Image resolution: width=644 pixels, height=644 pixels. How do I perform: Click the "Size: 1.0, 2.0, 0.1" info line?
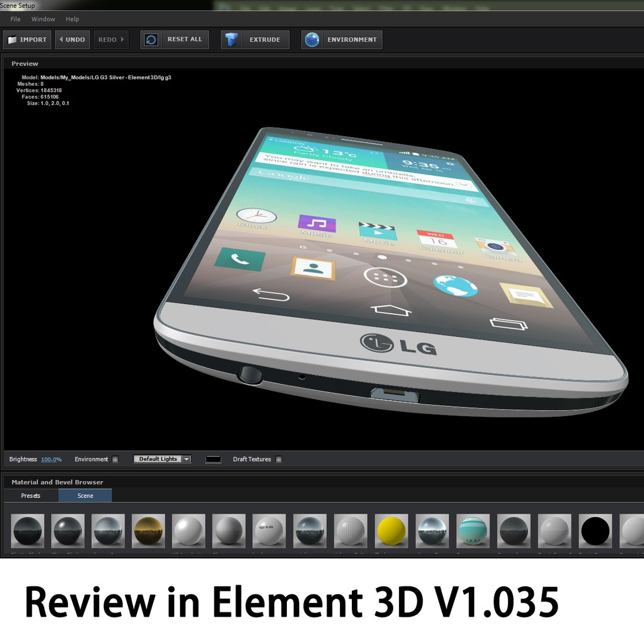48,103
